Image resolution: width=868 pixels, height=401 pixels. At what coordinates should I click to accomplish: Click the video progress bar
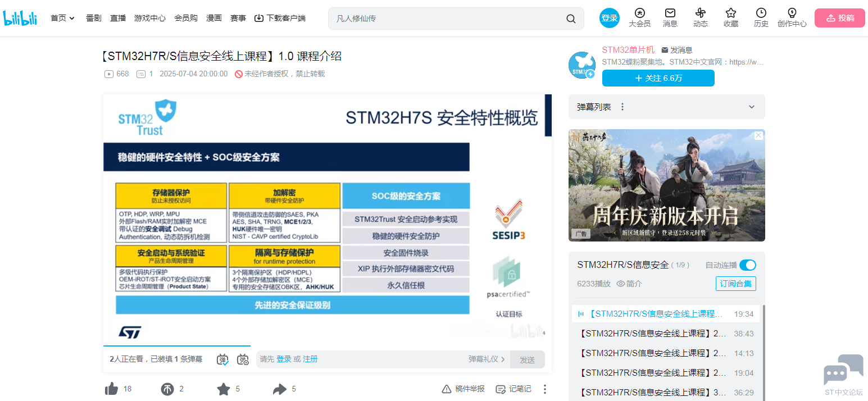(327, 346)
